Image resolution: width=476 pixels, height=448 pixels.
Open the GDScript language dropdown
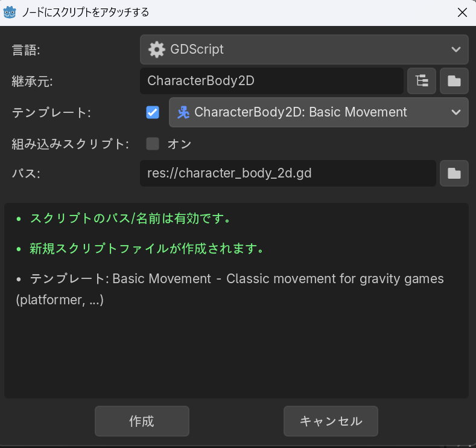304,49
